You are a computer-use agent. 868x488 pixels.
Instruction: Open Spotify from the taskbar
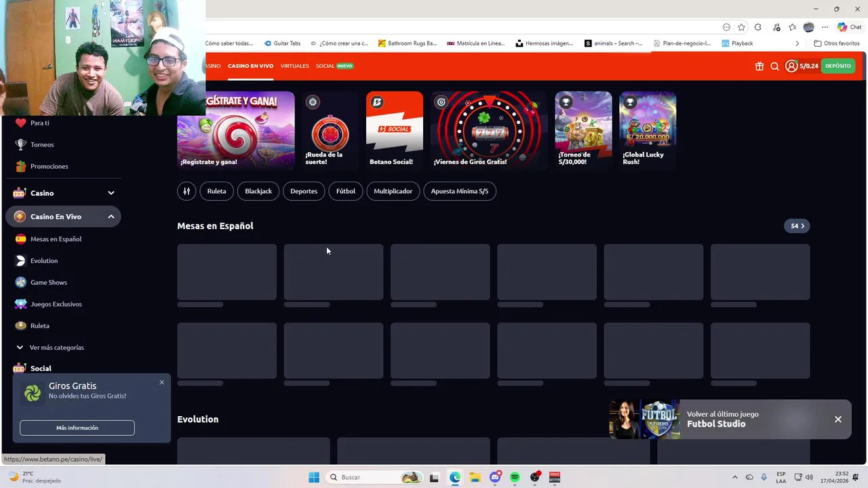[x=515, y=477]
